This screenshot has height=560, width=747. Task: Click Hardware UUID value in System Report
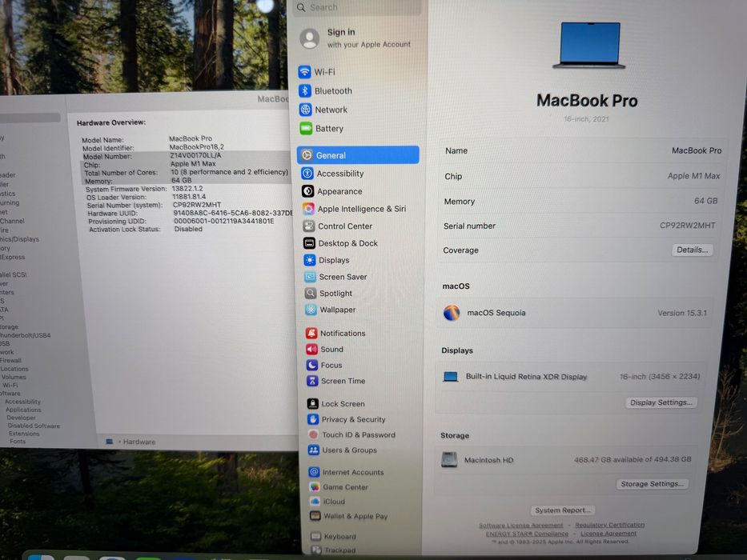(233, 213)
